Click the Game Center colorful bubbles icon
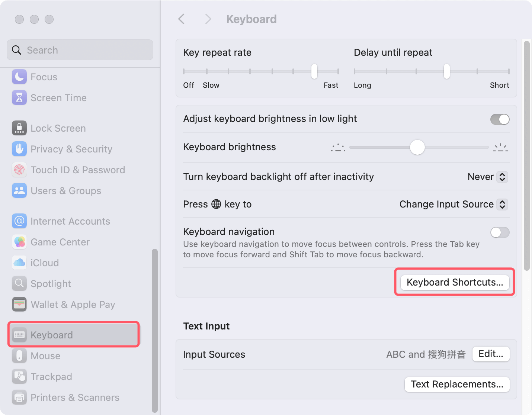This screenshot has height=415, width=532. pos(19,242)
